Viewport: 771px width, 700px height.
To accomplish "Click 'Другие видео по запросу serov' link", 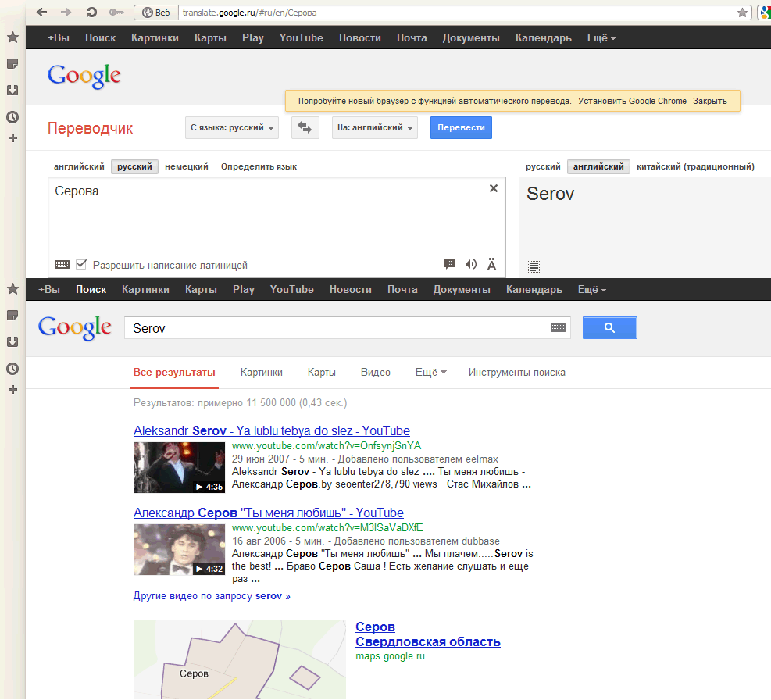I will [212, 596].
